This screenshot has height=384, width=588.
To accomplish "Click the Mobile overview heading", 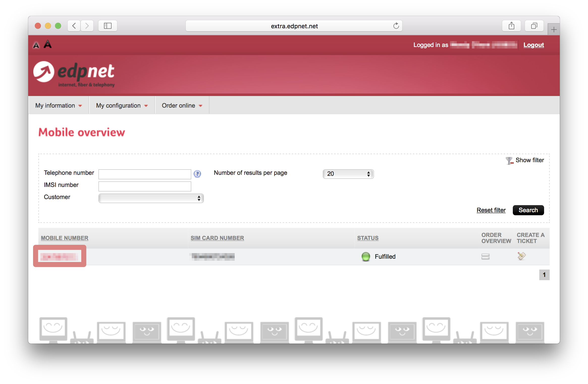I will 82,132.
